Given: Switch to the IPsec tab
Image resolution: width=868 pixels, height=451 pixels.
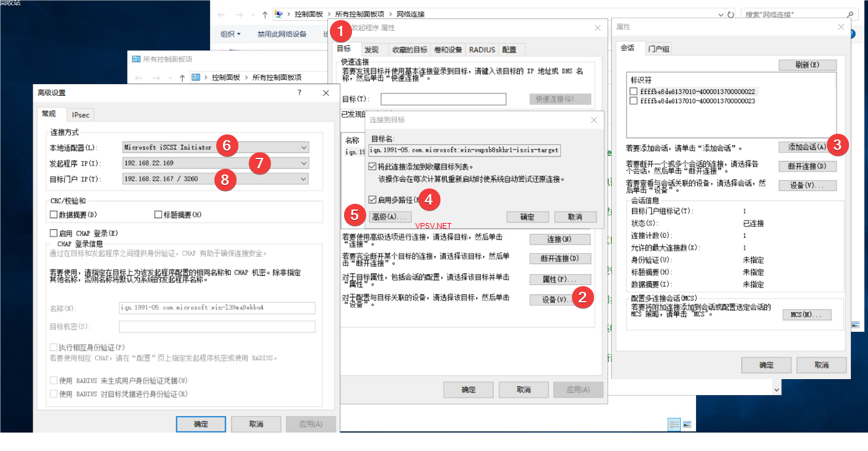Looking at the screenshot, I should tap(80, 115).
